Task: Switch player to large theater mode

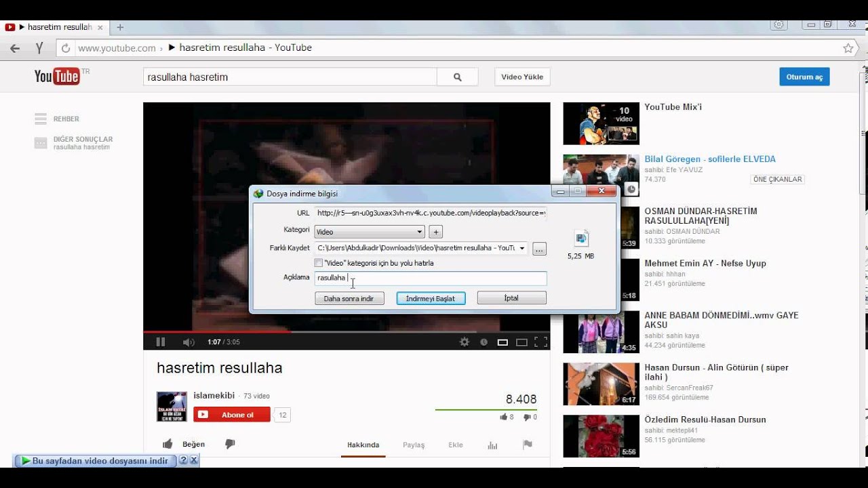Action: [521, 342]
